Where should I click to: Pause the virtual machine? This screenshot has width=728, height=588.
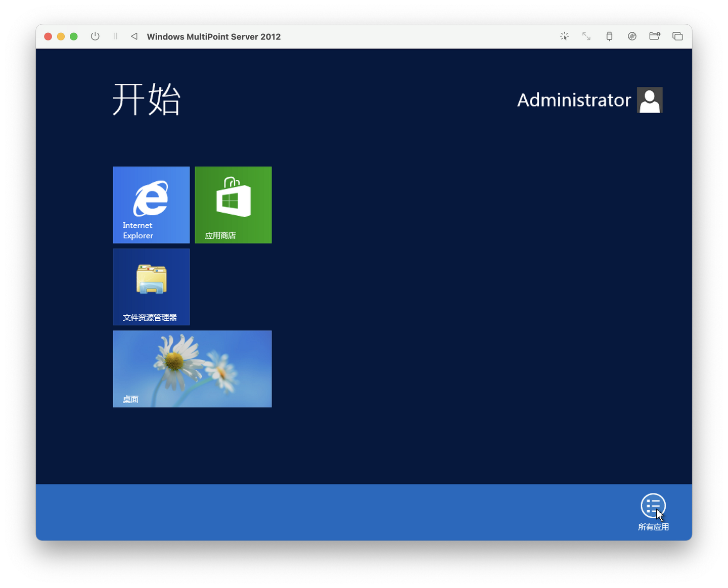115,36
